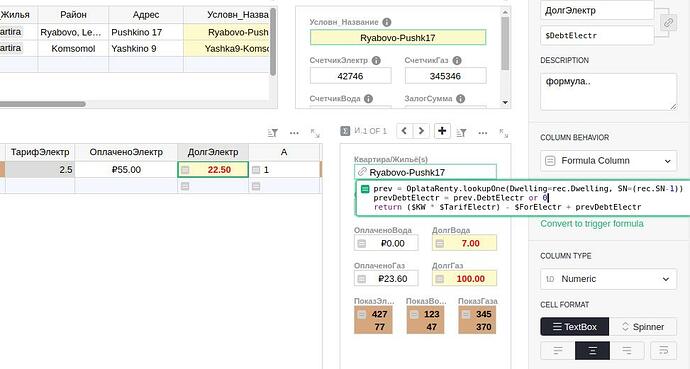Open Numeric column type dropdown

coord(609,279)
